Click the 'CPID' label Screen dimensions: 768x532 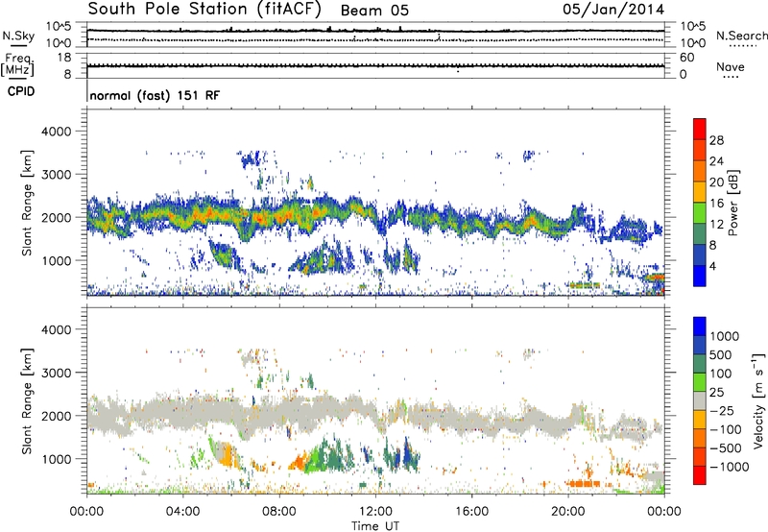(21, 91)
